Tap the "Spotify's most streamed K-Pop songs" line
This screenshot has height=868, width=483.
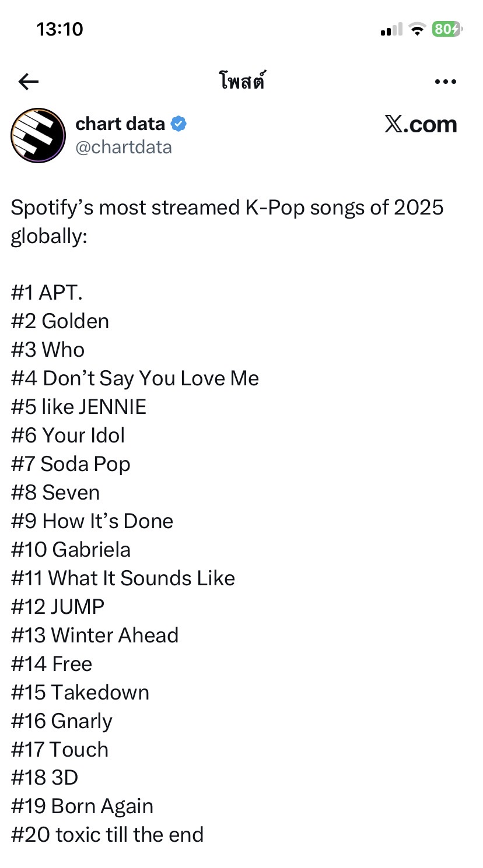(227, 208)
